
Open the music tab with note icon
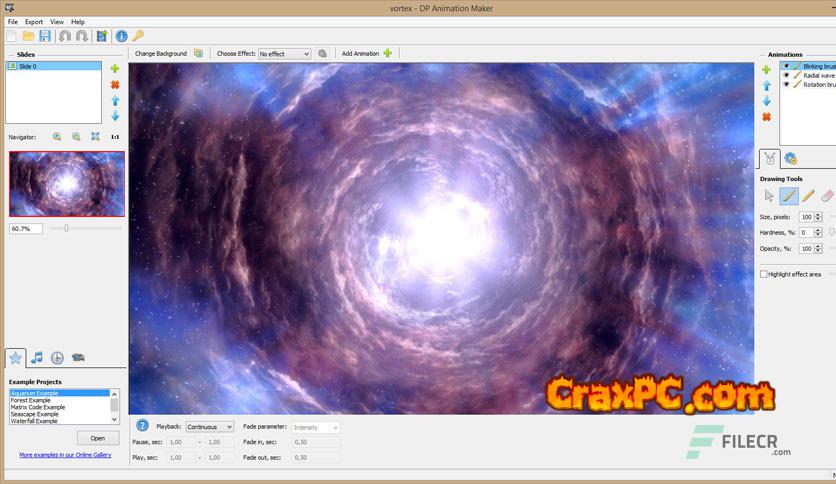[x=37, y=357]
